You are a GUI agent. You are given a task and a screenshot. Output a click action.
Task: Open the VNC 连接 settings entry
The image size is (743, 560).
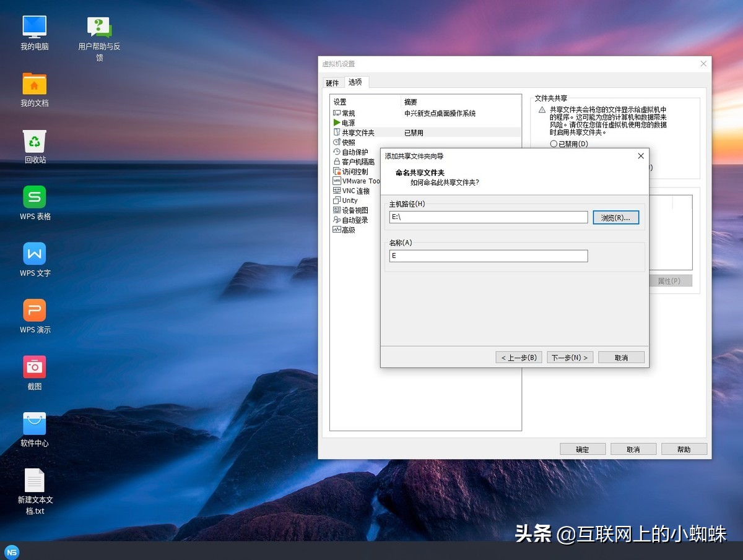coord(356,191)
